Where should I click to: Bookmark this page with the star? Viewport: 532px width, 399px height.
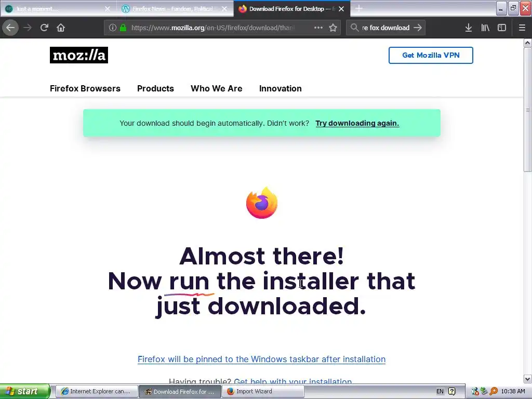pos(333,28)
